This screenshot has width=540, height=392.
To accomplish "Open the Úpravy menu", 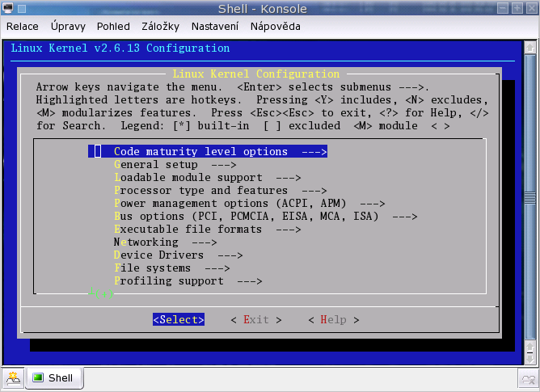I will 68,27.
